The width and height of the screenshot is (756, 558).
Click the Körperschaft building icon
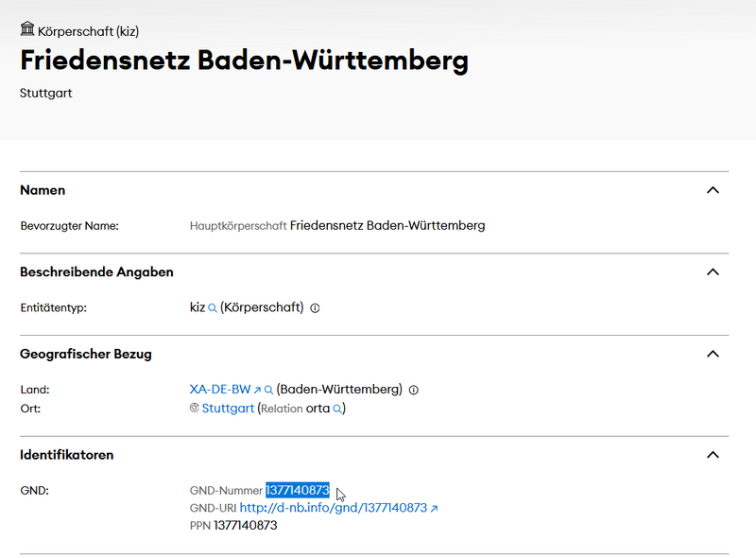click(27, 29)
